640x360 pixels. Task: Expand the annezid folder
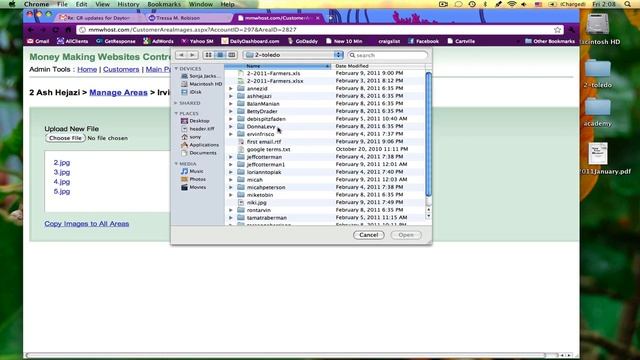pos(231,88)
